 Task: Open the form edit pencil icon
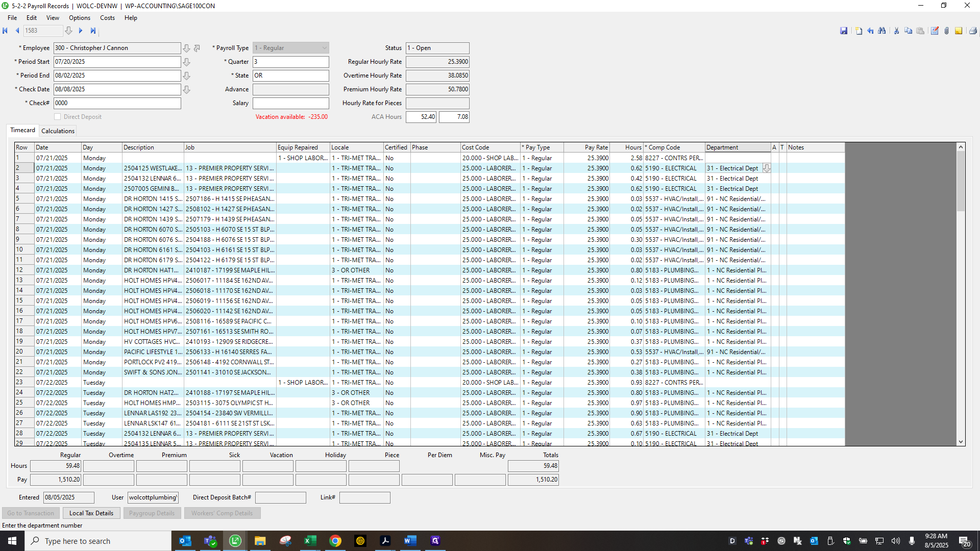point(935,31)
